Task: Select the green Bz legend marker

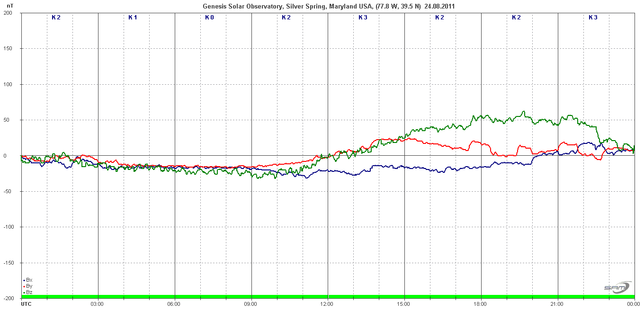Action: pyautogui.click(x=24, y=293)
